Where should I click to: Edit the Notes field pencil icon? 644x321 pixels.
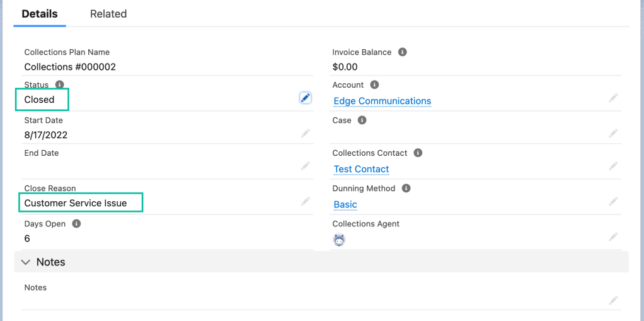point(613,301)
